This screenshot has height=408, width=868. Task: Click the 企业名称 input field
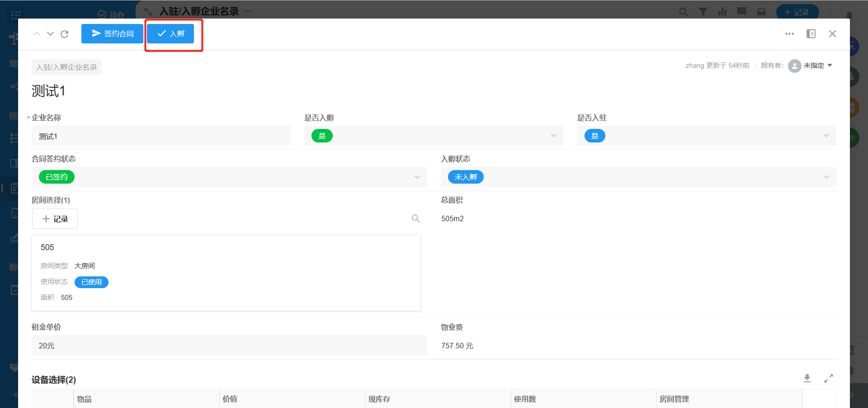click(x=161, y=136)
